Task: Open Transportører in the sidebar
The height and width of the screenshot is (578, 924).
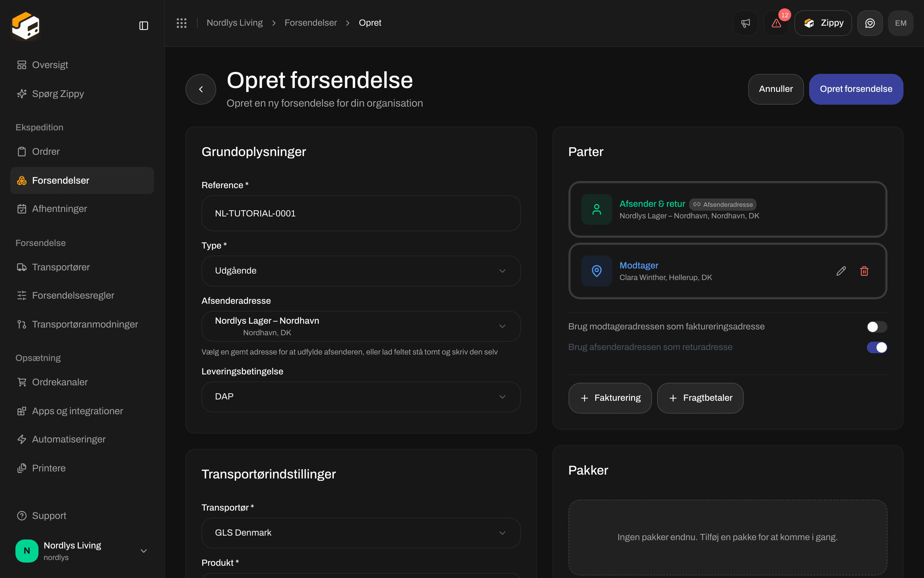Action: click(x=82, y=267)
